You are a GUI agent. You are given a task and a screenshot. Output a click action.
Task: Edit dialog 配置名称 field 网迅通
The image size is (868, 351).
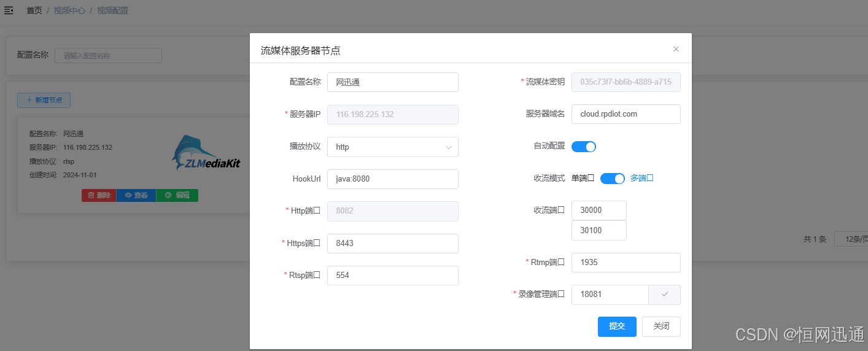[x=393, y=82]
